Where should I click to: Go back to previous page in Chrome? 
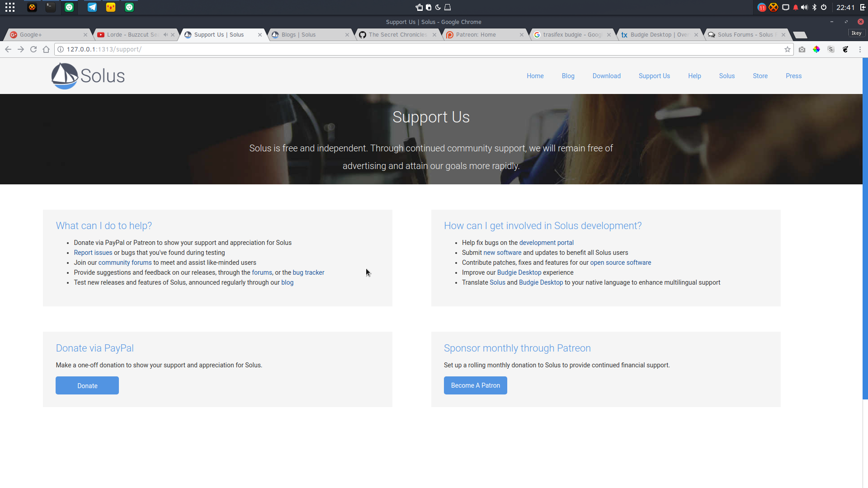(8, 49)
